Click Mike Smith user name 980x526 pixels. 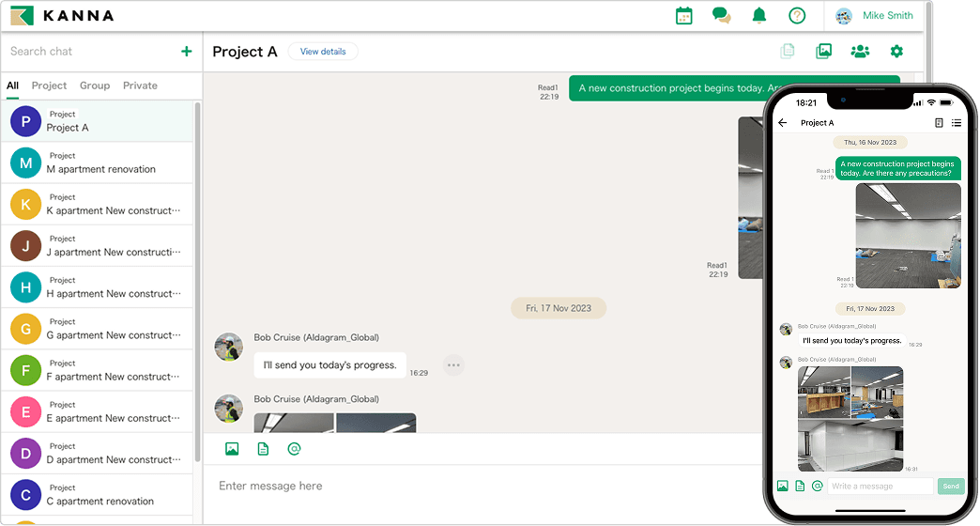tap(887, 16)
